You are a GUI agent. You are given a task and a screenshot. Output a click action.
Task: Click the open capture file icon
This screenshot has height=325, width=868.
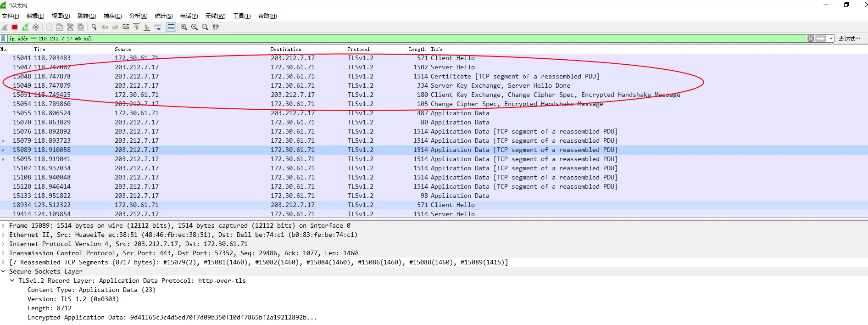click(x=49, y=27)
